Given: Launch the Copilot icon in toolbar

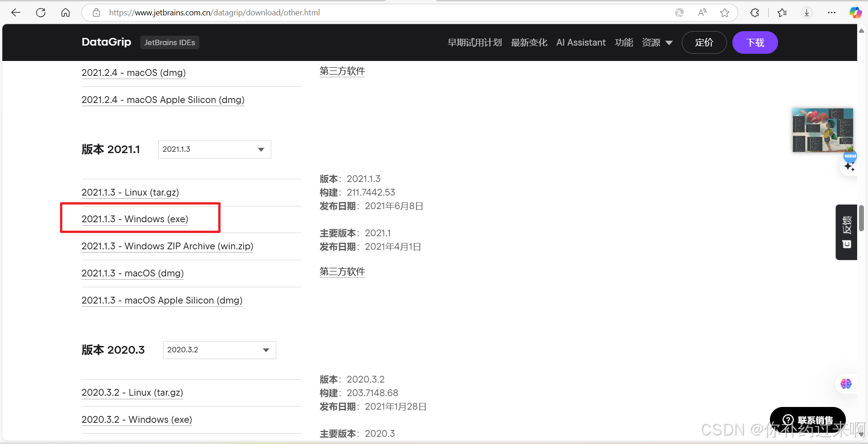Looking at the screenshot, I should [855, 13].
